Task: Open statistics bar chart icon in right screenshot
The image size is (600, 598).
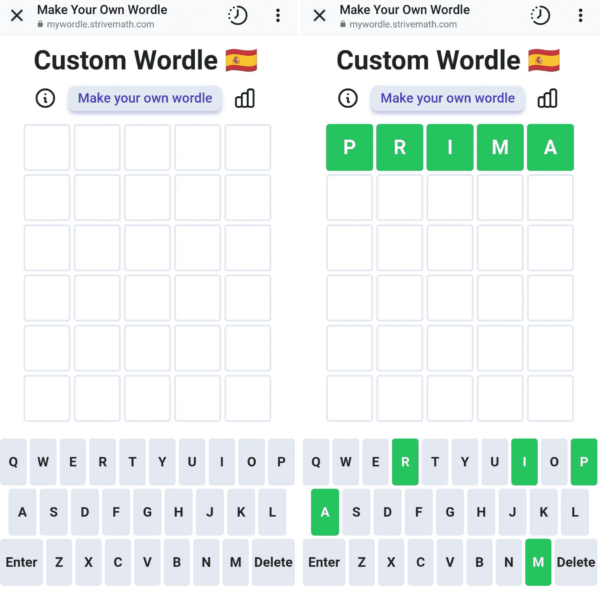Action: 548,98
